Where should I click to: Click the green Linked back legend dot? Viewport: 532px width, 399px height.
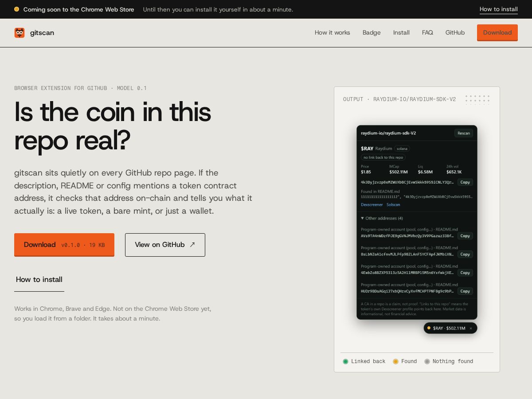[346, 361]
